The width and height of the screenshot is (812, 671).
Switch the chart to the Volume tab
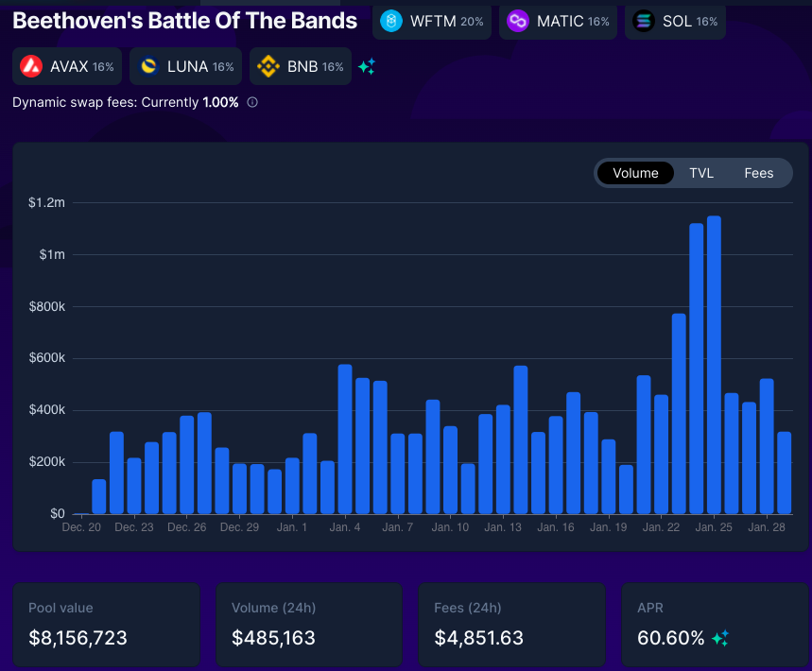[635, 173]
